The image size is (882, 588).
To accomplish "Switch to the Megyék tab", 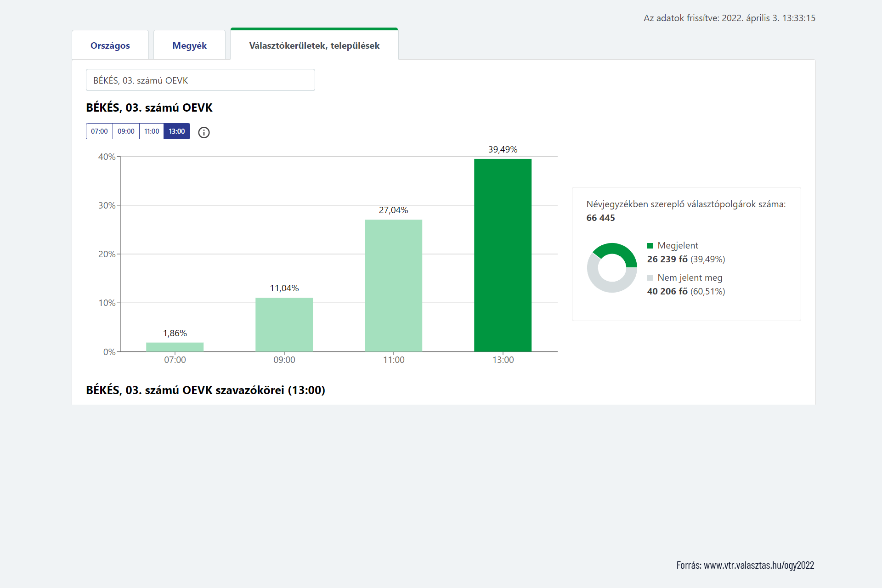I will pyautogui.click(x=189, y=45).
